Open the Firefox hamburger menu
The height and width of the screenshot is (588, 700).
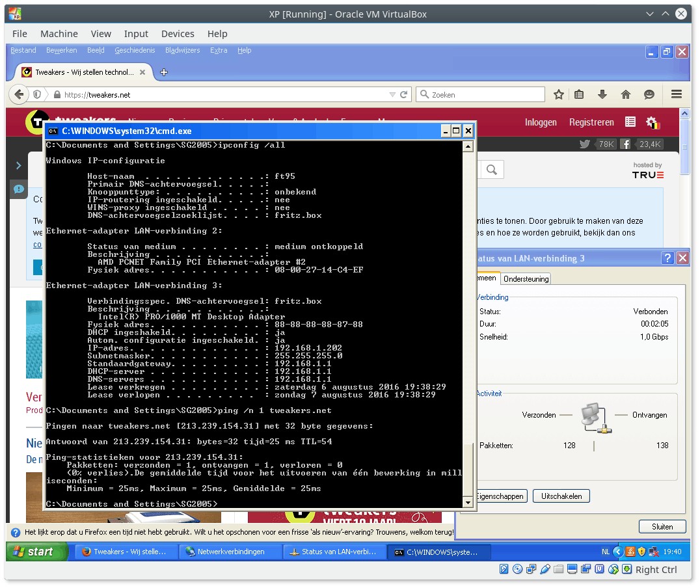677,95
